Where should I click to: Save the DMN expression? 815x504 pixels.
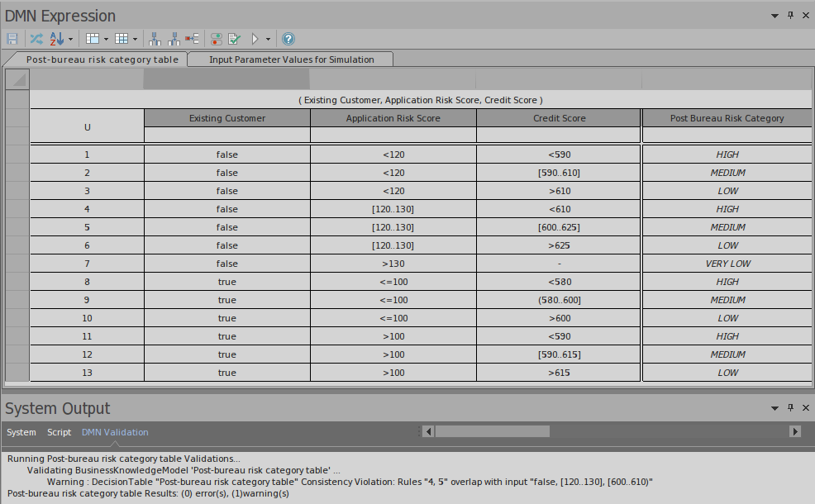tap(12, 38)
